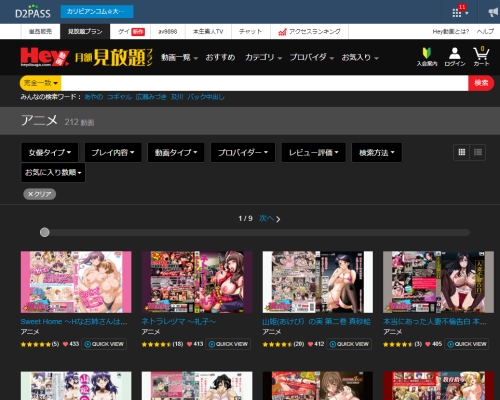Viewport: 500px width, 400px height.
Task: Click the ログイン user icon
Action: 455,57
